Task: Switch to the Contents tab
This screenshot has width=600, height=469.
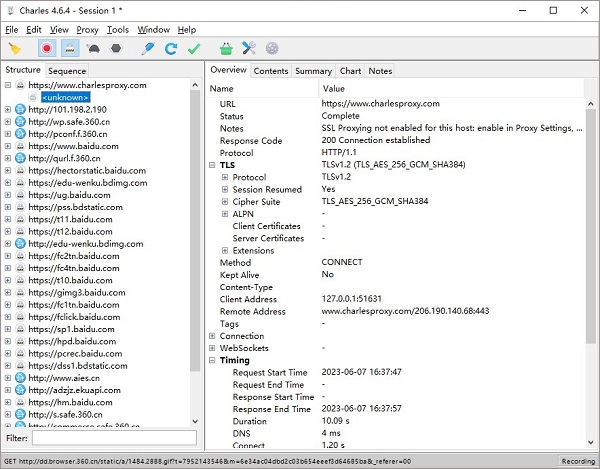Action: coord(270,71)
